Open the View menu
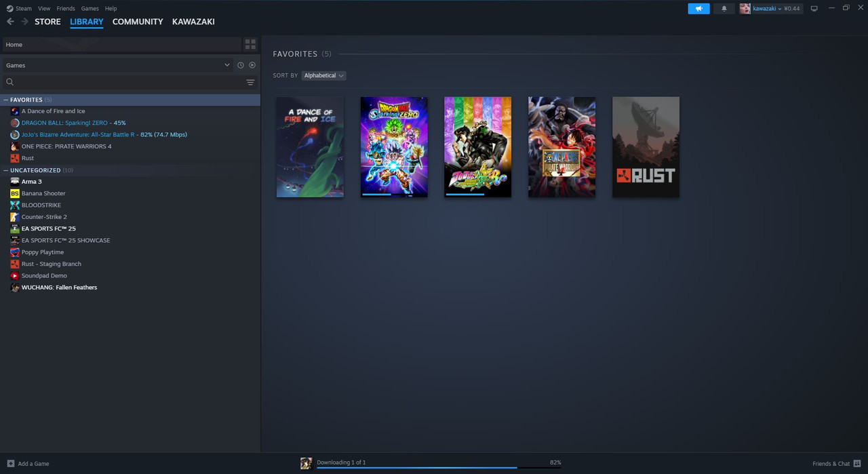Viewport: 868px width, 474px height. coord(44,8)
